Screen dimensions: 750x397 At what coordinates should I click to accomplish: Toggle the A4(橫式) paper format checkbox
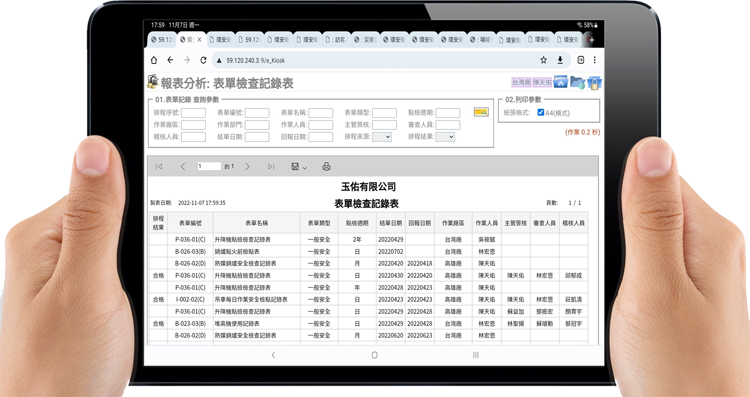[x=540, y=112]
